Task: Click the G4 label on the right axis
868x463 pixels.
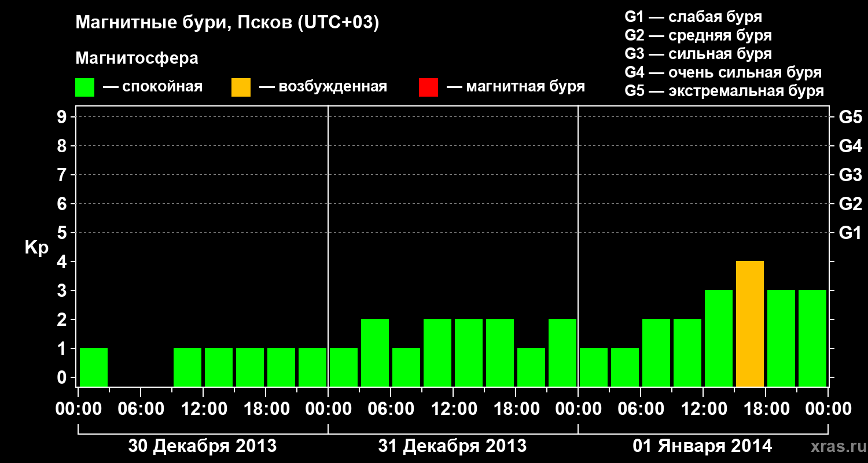Action: (850, 146)
